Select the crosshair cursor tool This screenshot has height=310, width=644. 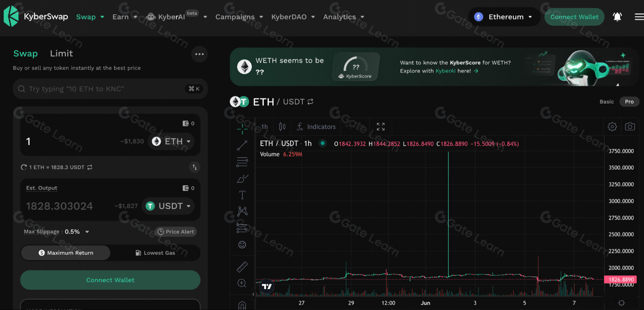(x=242, y=129)
